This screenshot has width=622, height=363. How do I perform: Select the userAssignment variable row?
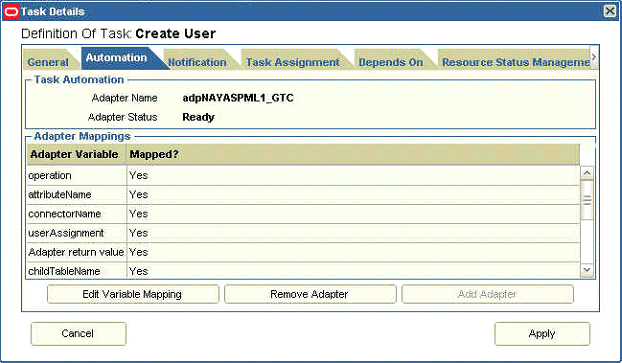pos(303,233)
